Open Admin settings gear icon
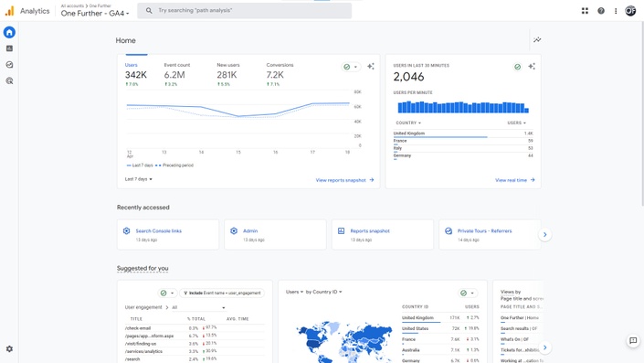Viewport: 644px width, 363px height. pyautogui.click(x=9, y=348)
